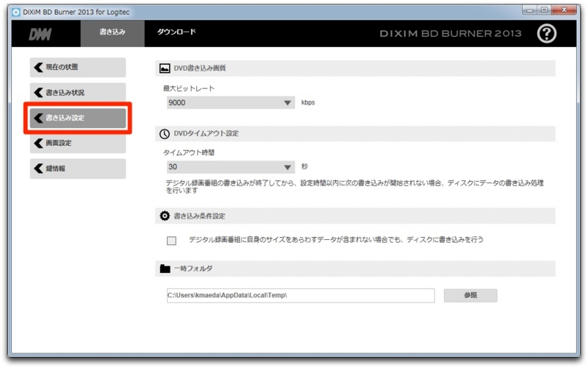Click the temp folder path field
The width and height of the screenshot is (588, 368).
[x=301, y=296]
